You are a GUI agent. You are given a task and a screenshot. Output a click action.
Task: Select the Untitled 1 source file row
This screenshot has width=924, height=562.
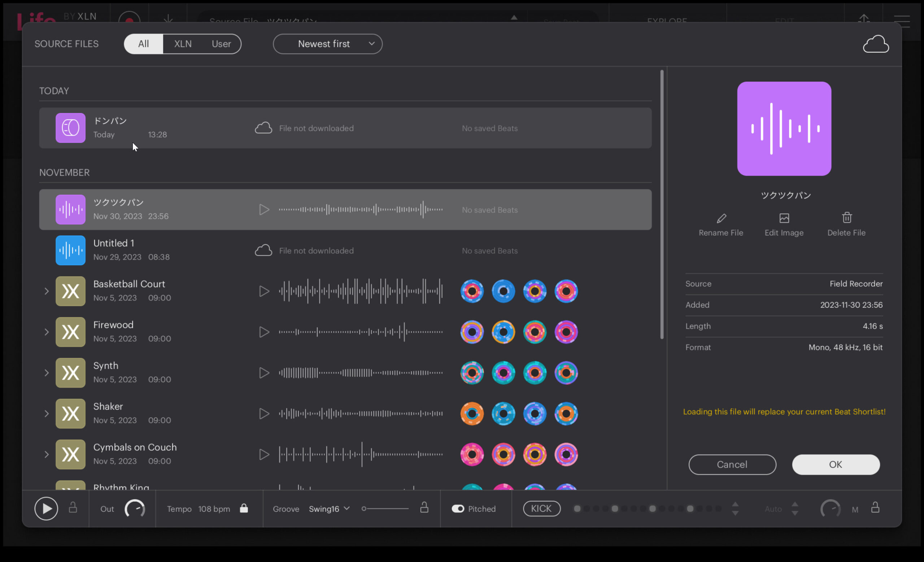click(x=345, y=250)
